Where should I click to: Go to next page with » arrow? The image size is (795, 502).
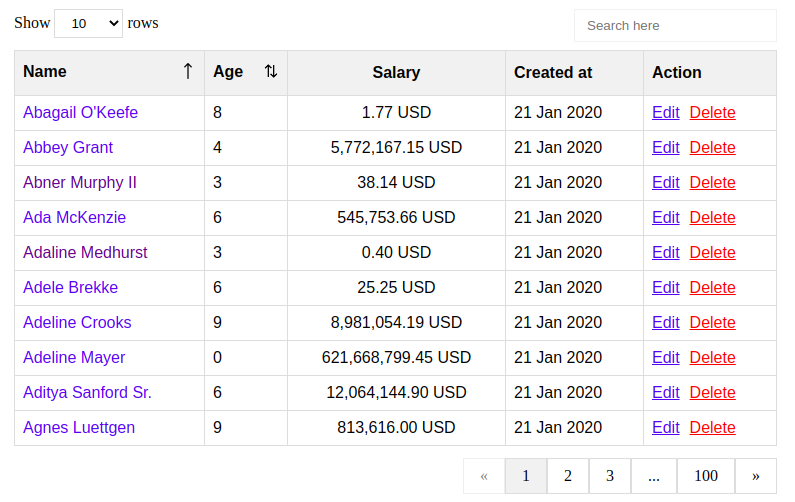point(755,476)
